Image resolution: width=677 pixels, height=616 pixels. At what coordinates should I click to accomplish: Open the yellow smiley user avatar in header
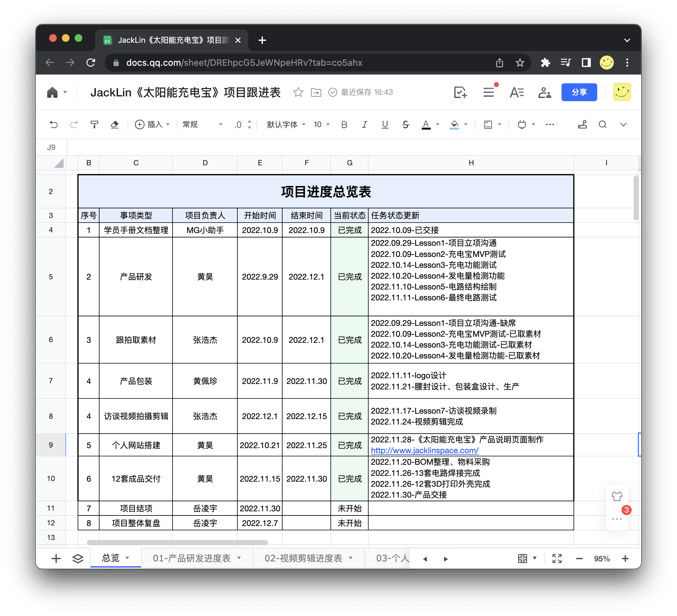(x=622, y=92)
